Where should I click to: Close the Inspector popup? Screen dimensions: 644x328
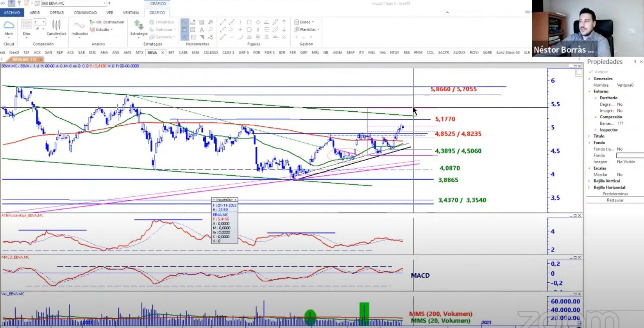pyautogui.click(x=235, y=200)
